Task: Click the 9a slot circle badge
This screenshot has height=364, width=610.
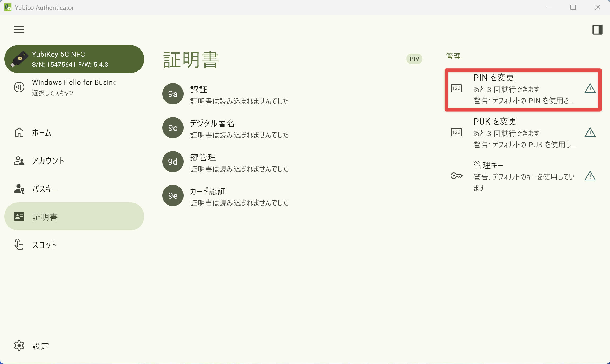Action: pyautogui.click(x=173, y=94)
